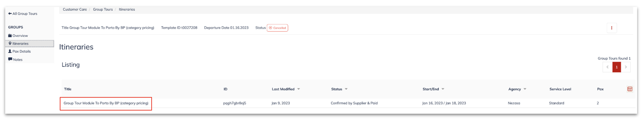Open Pax Details in the sidebar
The height and width of the screenshot is (120, 644).
pyautogui.click(x=19, y=51)
